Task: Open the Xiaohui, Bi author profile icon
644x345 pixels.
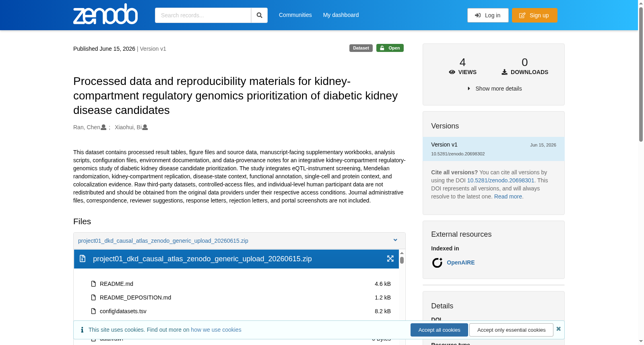Action: click(x=145, y=127)
